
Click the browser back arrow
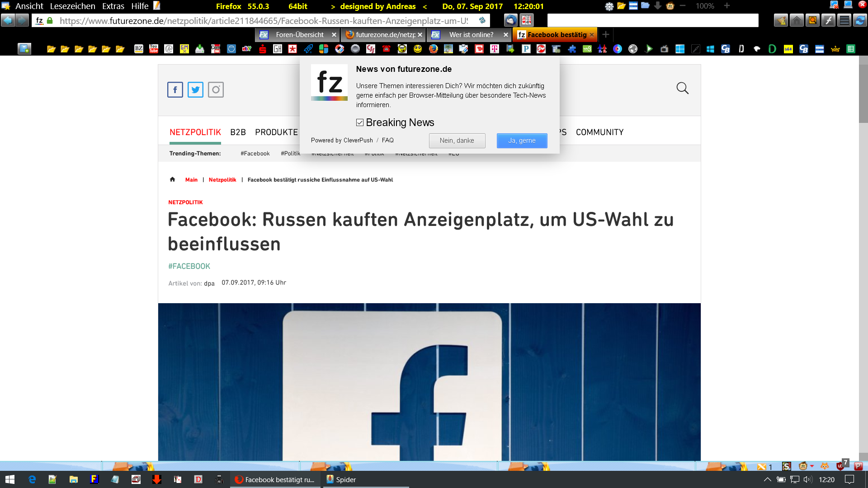pos(8,20)
